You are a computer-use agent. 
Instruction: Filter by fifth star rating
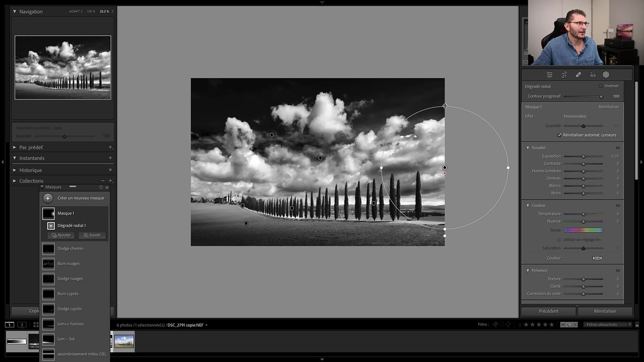[551, 324]
